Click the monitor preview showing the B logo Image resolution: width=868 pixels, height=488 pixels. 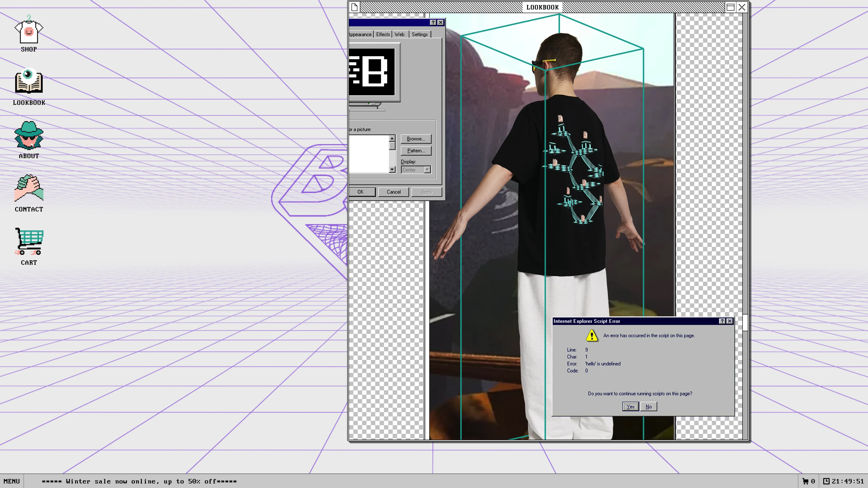(372, 72)
